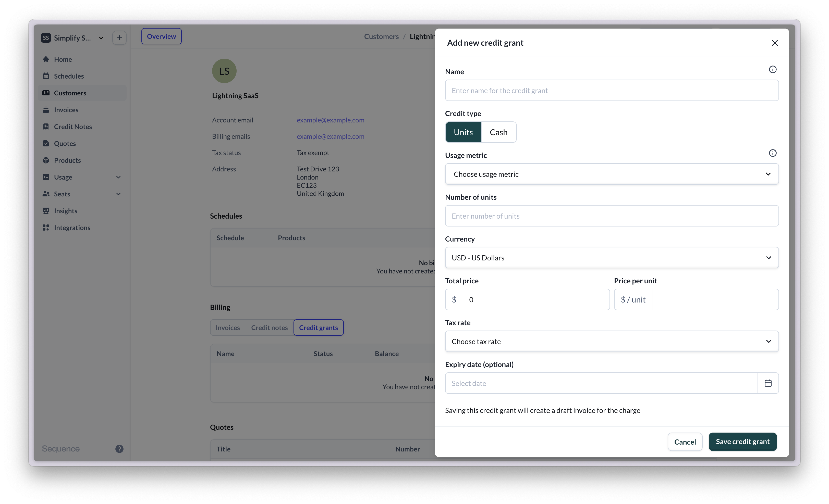This screenshot has width=829, height=504.
Task: Click the LS customer avatar
Action: 224,71
